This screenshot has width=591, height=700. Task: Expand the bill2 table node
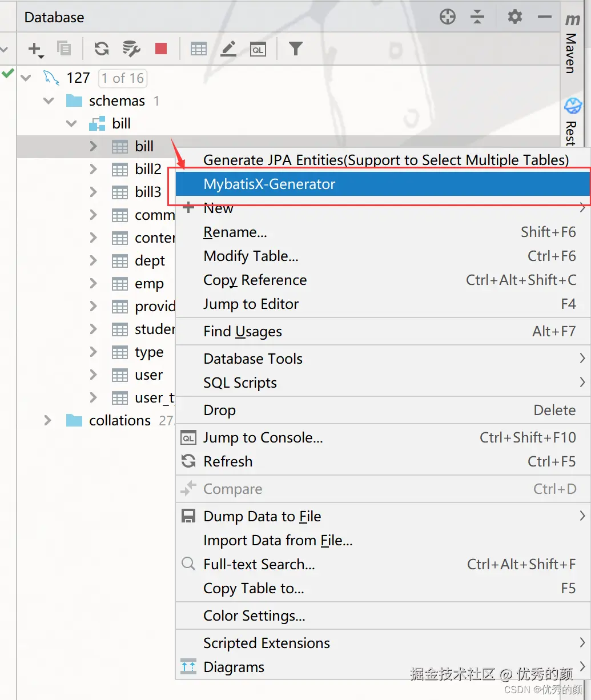[94, 170]
